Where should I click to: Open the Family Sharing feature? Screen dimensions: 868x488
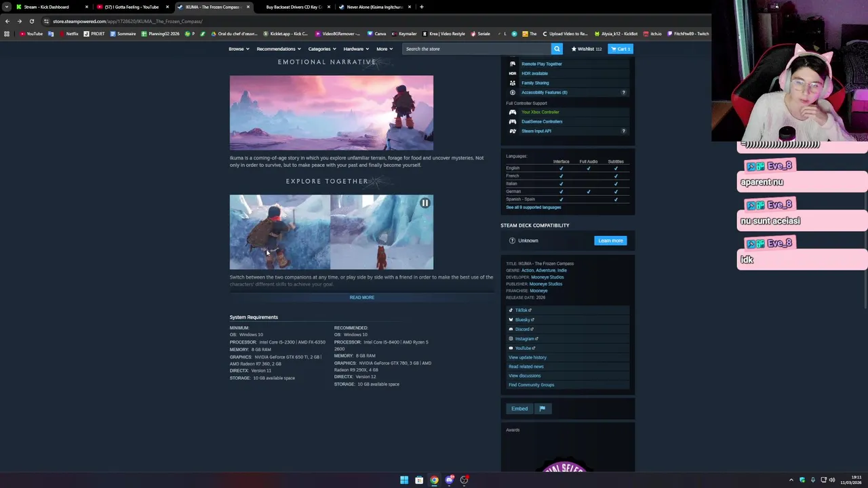[535, 83]
